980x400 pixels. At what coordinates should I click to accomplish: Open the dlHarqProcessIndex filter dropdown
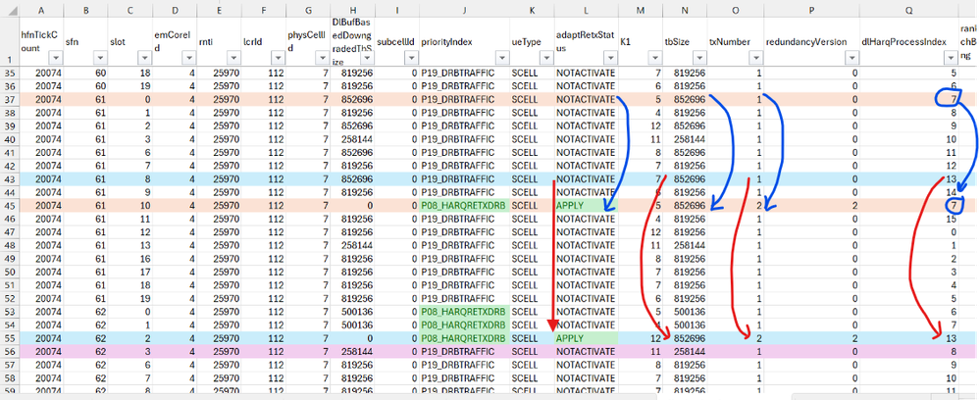[x=950, y=58]
